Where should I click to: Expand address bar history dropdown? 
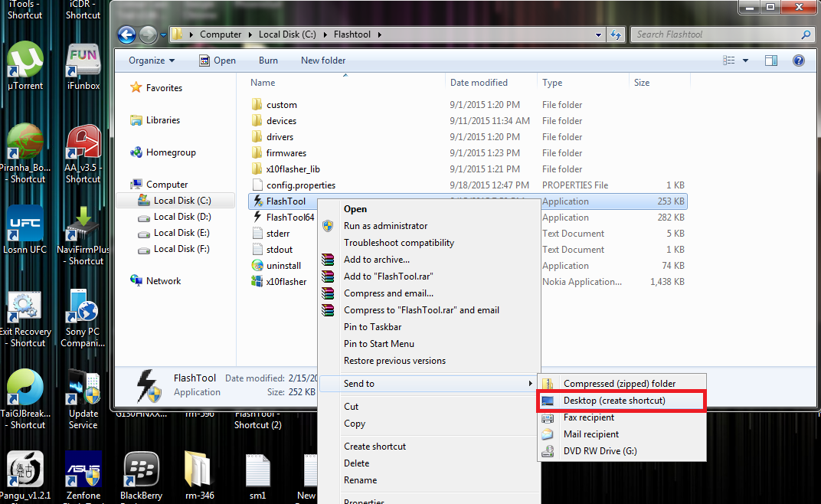coord(598,34)
